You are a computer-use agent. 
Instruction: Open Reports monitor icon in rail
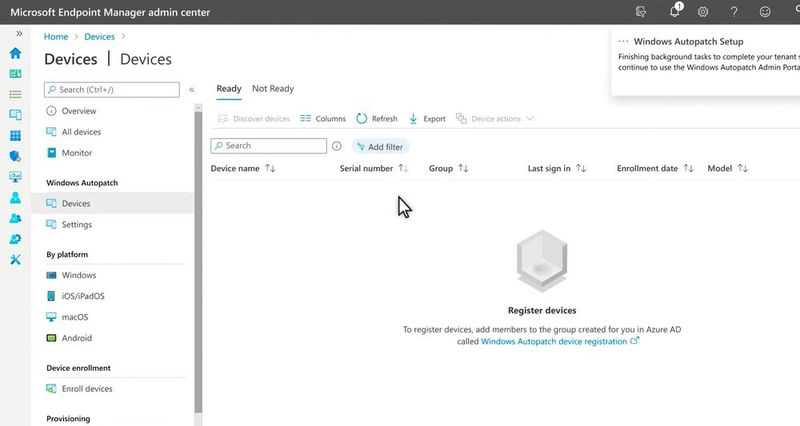[x=15, y=177]
